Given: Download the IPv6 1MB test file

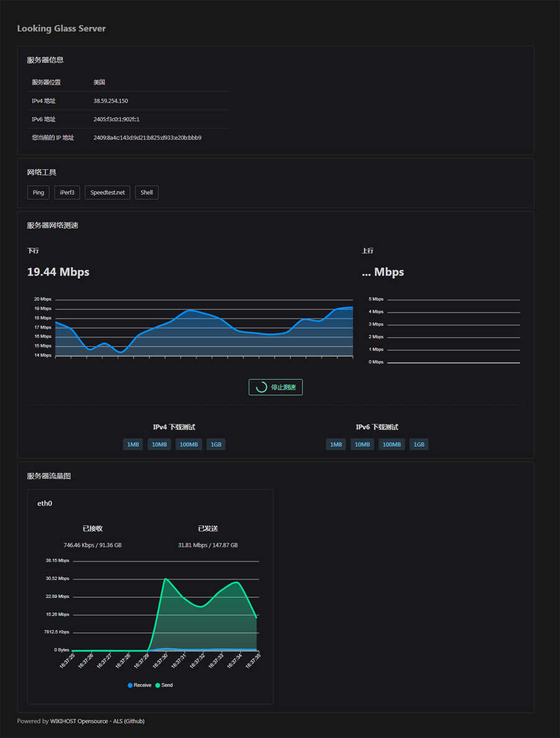Looking at the screenshot, I should 336,444.
